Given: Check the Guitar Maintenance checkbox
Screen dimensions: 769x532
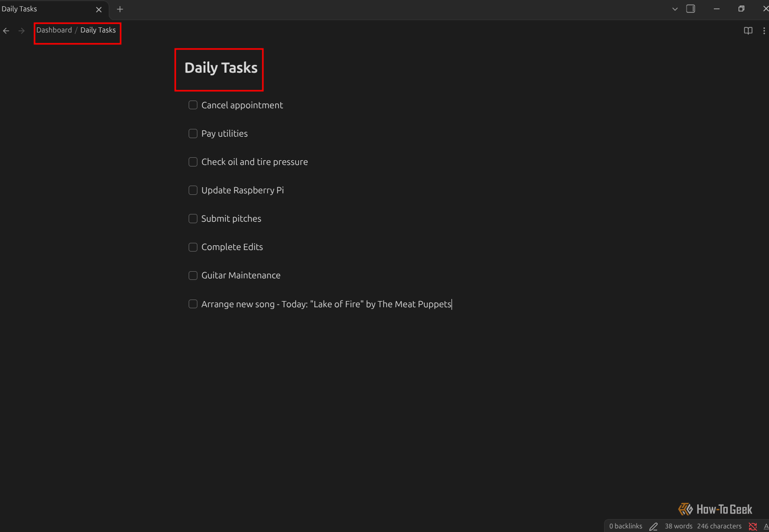Looking at the screenshot, I should [193, 275].
